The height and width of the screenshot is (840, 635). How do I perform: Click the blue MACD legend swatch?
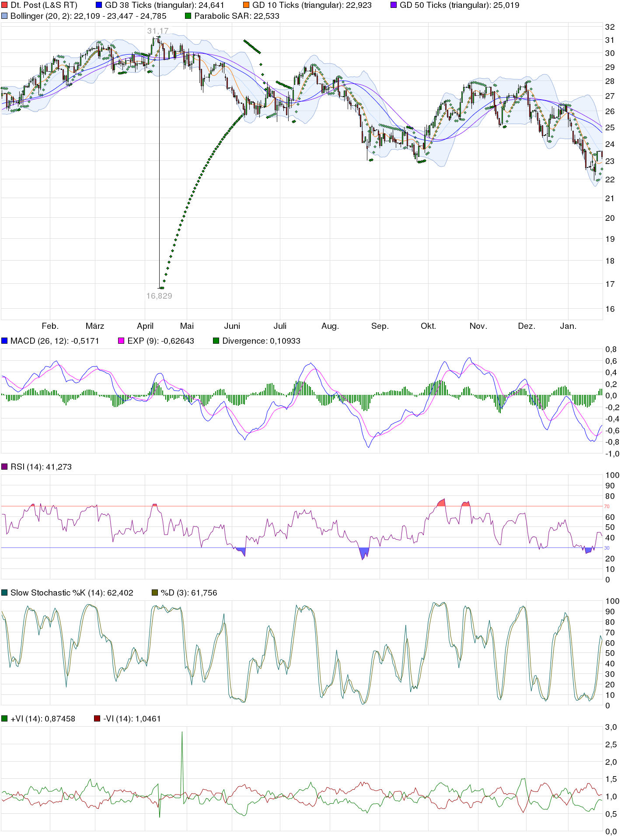[4, 341]
